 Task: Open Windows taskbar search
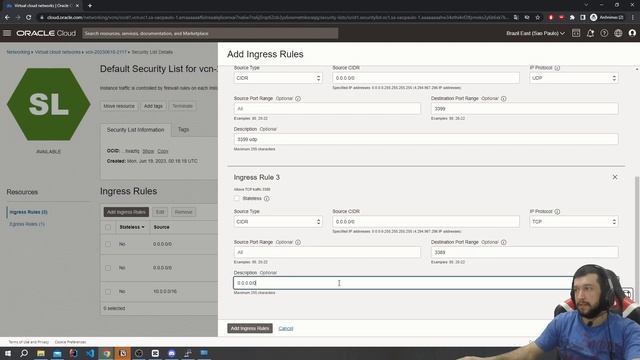coord(24,353)
